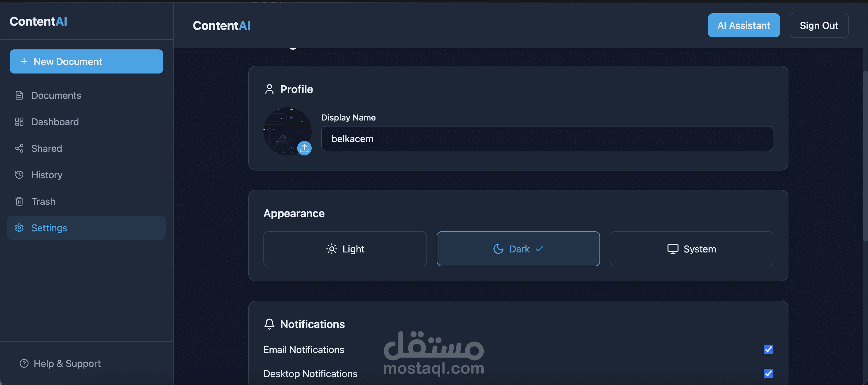This screenshot has height=385, width=868.
Task: Click the AI Assistant button
Action: click(744, 26)
